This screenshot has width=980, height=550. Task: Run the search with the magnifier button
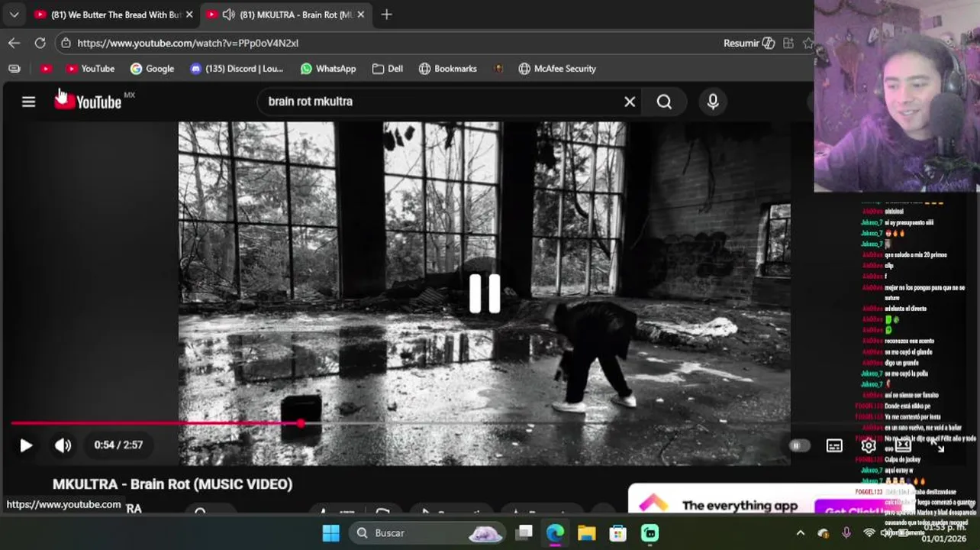coord(664,102)
